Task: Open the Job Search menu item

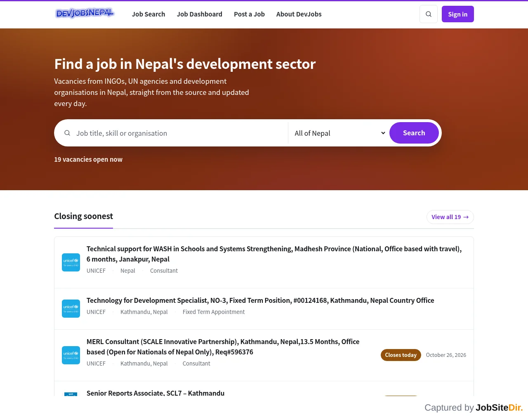Action: pyautogui.click(x=148, y=14)
